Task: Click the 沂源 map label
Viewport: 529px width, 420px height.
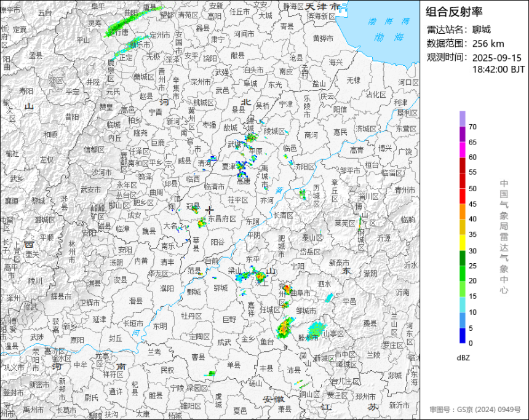Action: pos(384,238)
